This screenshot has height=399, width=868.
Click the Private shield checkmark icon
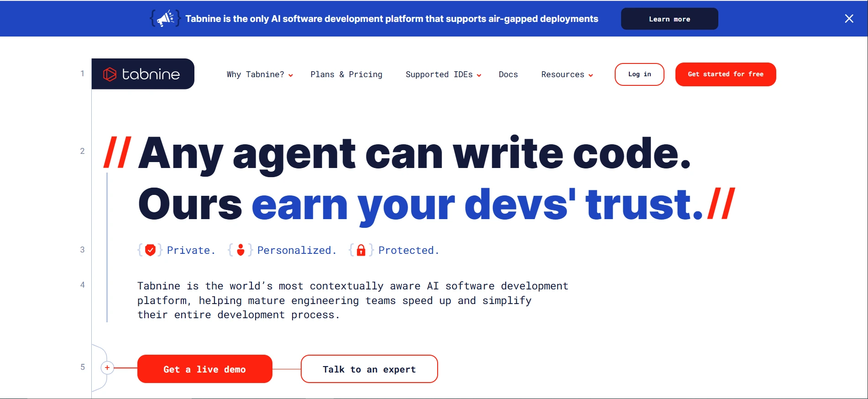pos(150,250)
